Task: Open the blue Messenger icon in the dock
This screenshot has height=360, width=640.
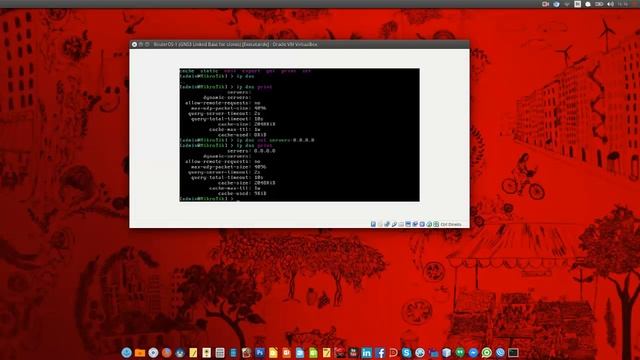Action: click(x=473, y=353)
